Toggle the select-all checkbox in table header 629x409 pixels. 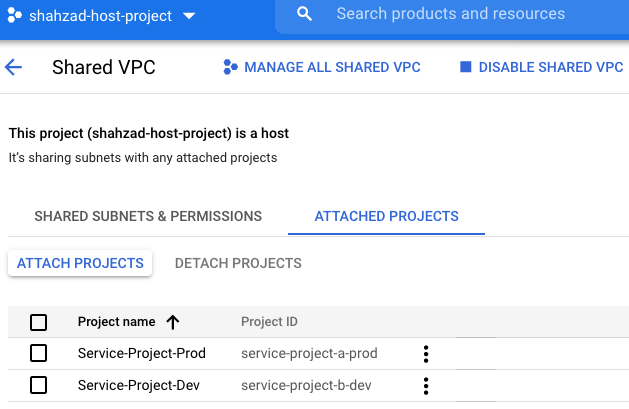(39, 322)
